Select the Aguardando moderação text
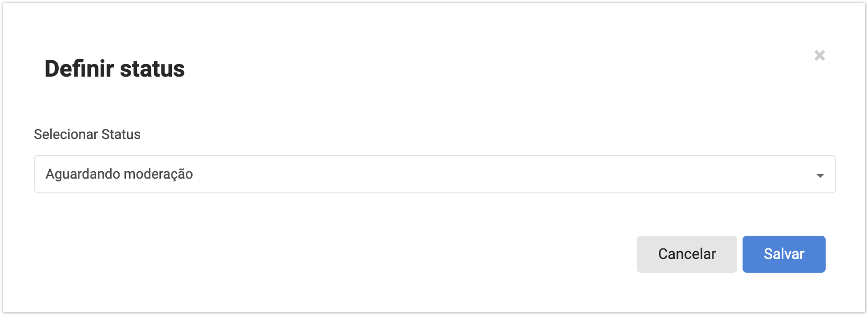Image resolution: width=868 pixels, height=315 pixels. click(x=119, y=174)
